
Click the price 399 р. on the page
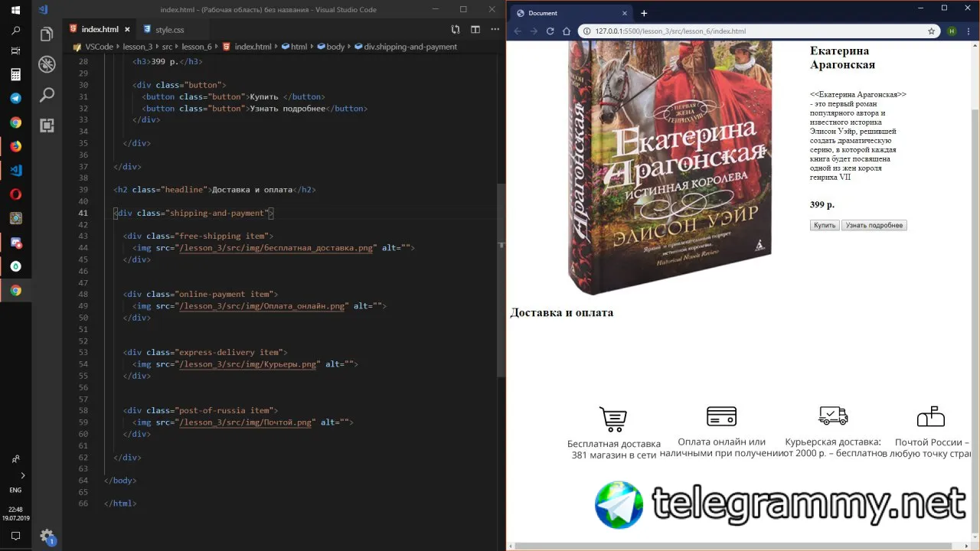(822, 205)
